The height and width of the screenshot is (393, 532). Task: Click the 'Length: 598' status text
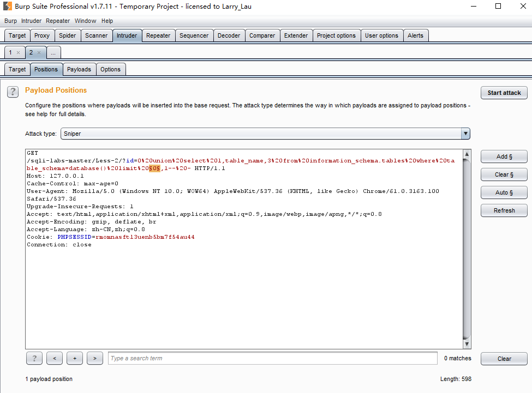[x=456, y=379]
